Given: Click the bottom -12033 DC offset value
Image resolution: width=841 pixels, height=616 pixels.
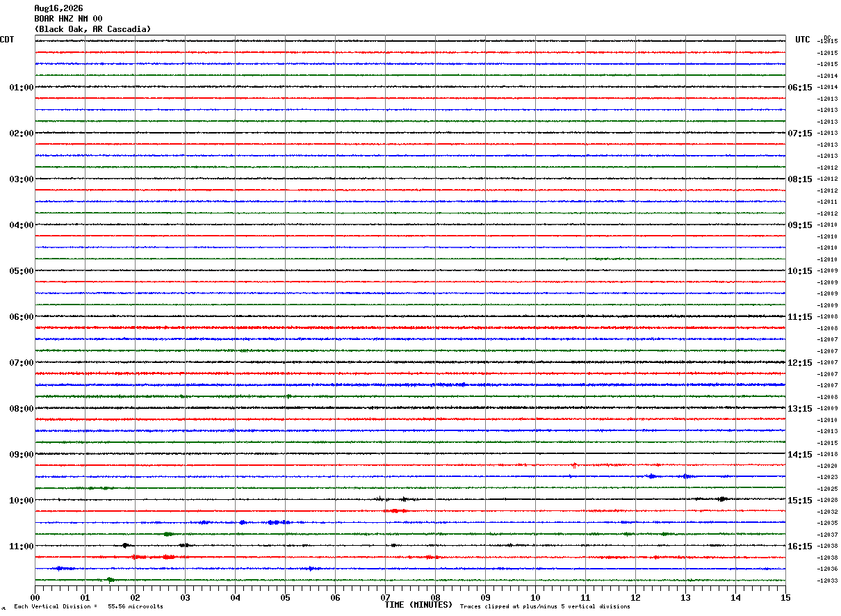Looking at the screenshot, I should point(828,581).
